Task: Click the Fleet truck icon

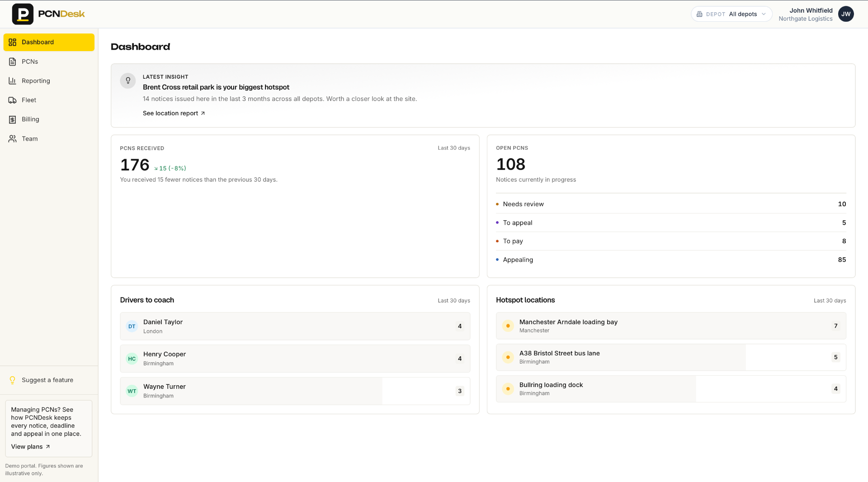Action: pyautogui.click(x=13, y=100)
